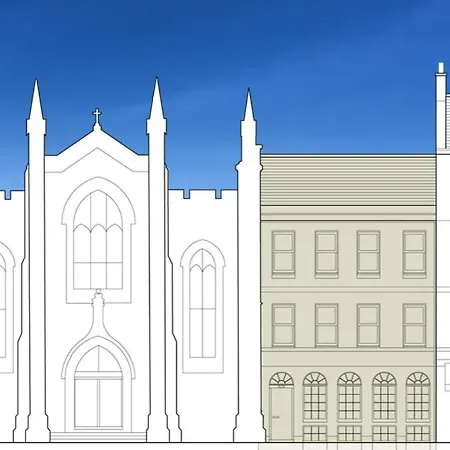Screen dimensions: 450x450
Task: Click the church entrance steps
Action: (x=98, y=436)
